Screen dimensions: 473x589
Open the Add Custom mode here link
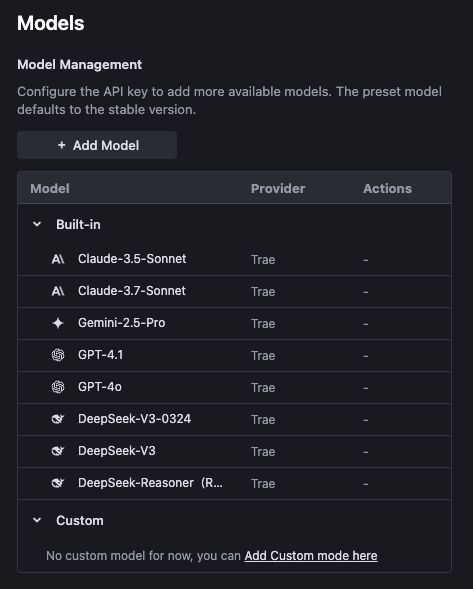pos(311,556)
